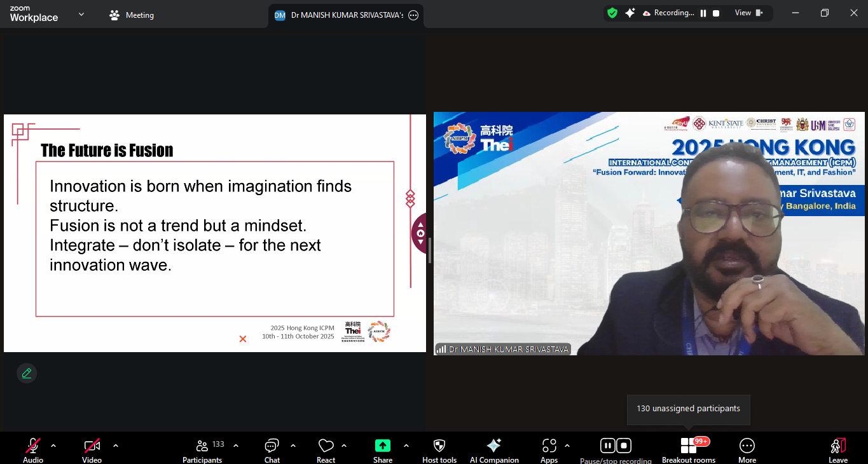Open Breakout rooms
This screenshot has width=868, height=464.
click(x=688, y=446)
